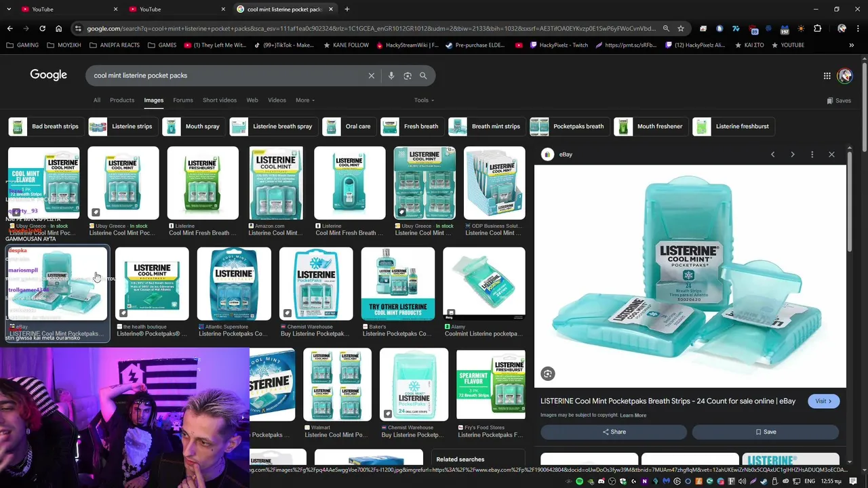The width and height of the screenshot is (868, 488).
Task: Open the browser home page
Action: pyautogui.click(x=59, y=28)
